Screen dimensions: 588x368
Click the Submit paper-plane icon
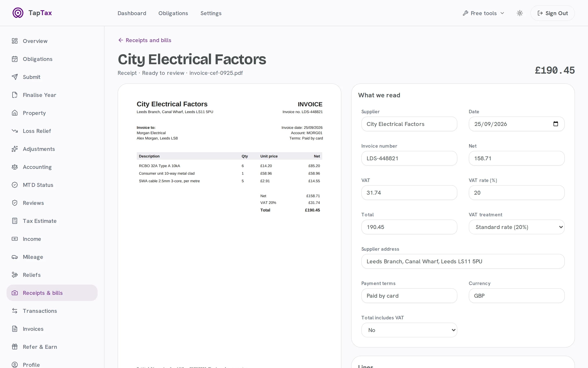(15, 77)
